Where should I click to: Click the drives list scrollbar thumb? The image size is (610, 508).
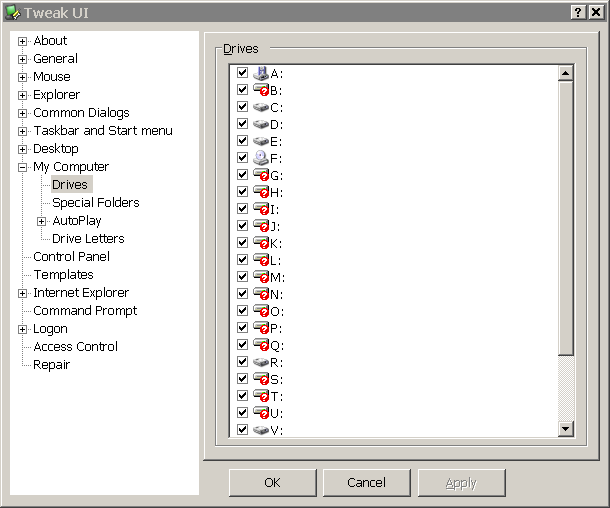565,218
